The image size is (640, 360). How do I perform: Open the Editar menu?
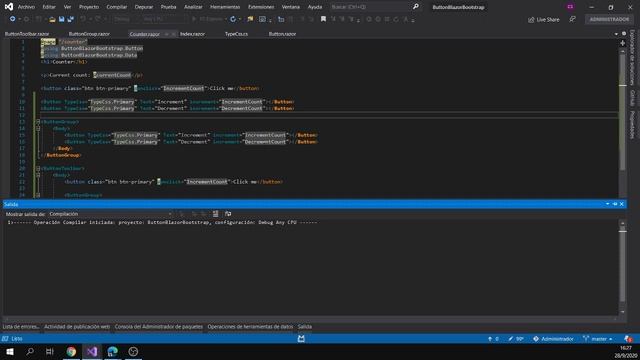[49, 7]
